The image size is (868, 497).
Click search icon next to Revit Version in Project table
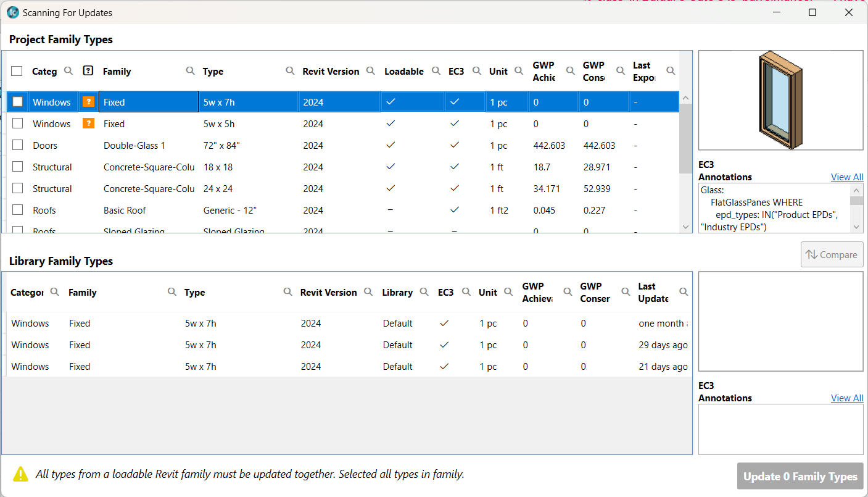(371, 71)
